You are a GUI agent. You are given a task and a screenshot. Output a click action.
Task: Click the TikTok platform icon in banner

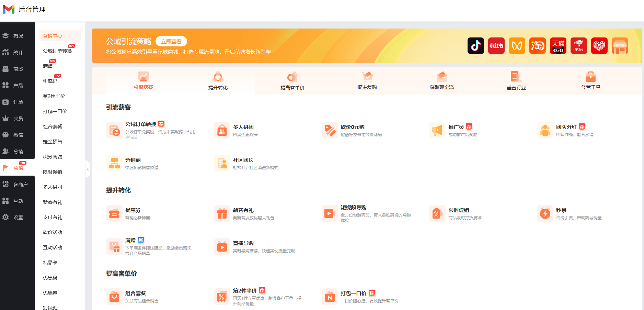click(475, 46)
